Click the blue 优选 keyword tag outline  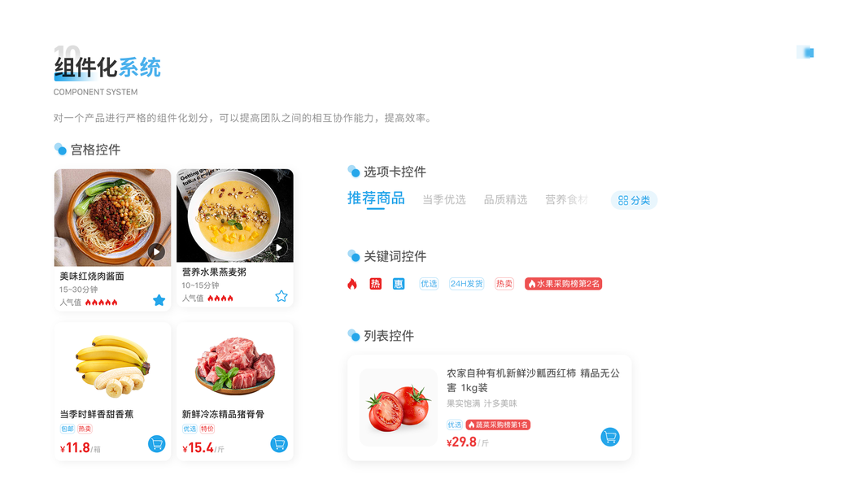coord(429,284)
